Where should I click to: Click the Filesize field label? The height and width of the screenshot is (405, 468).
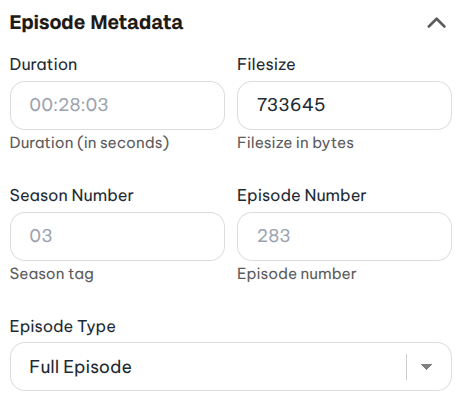coord(266,64)
